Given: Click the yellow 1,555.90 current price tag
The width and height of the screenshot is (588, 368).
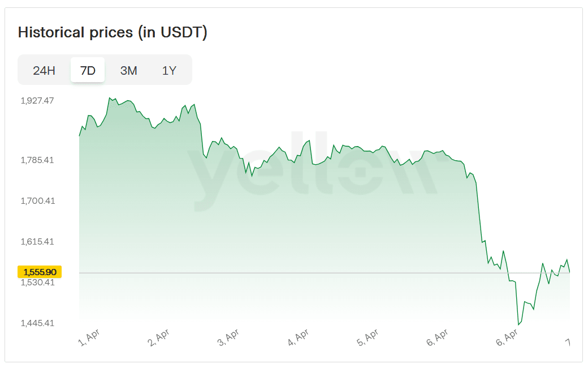Looking at the screenshot, I should (40, 272).
